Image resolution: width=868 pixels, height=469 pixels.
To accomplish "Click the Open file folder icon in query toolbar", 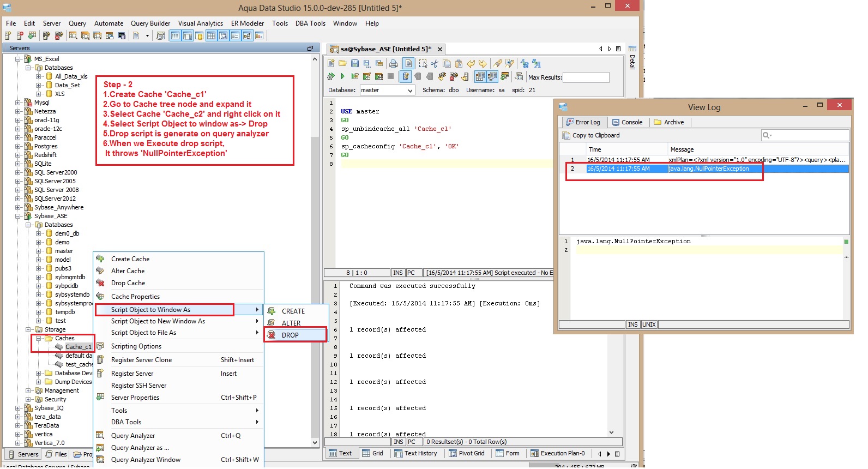I will tap(343, 63).
